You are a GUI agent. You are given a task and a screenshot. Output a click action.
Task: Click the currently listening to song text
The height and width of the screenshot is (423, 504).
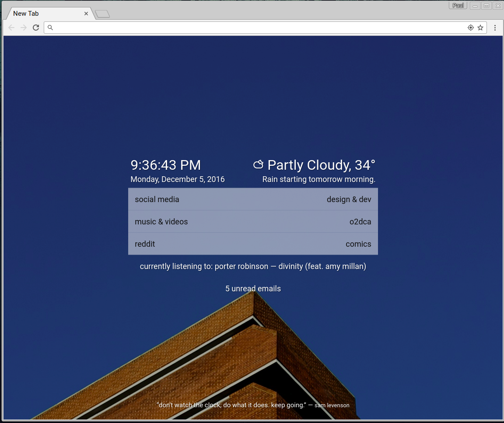253,266
